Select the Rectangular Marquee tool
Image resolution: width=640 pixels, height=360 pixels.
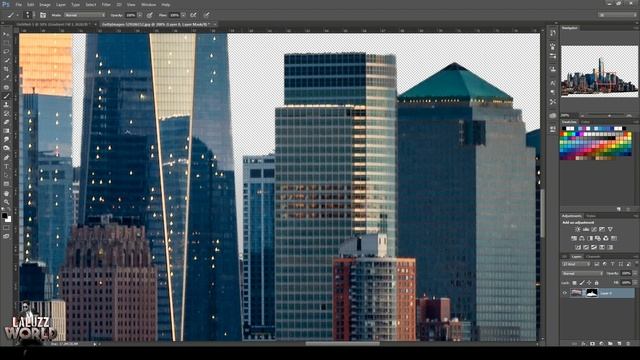coord(6,43)
